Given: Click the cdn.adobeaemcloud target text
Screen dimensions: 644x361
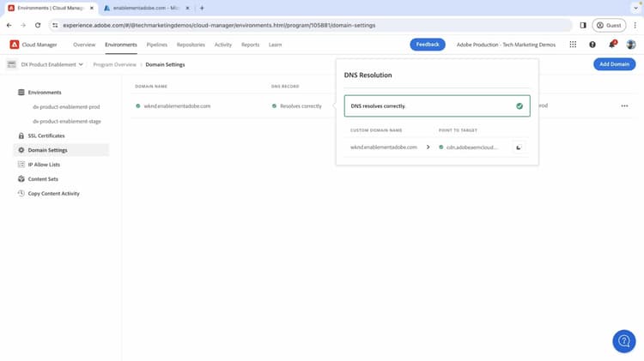Looking at the screenshot, I should (471, 147).
